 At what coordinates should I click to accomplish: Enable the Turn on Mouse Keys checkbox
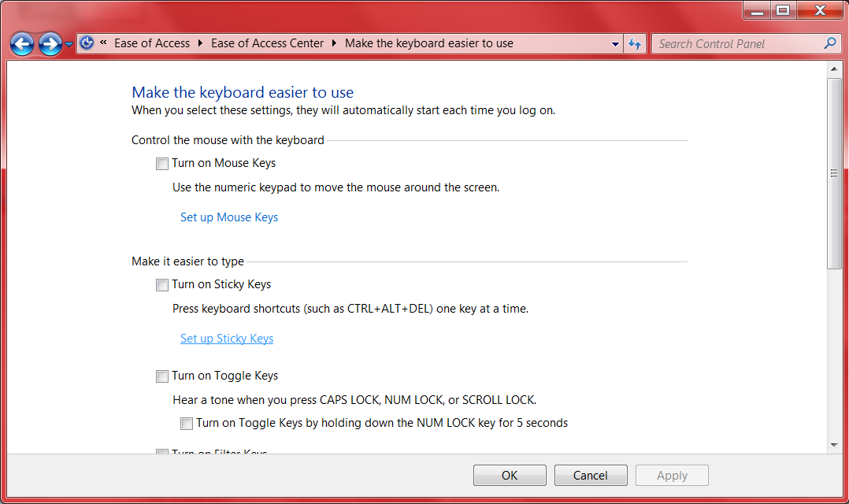click(162, 164)
